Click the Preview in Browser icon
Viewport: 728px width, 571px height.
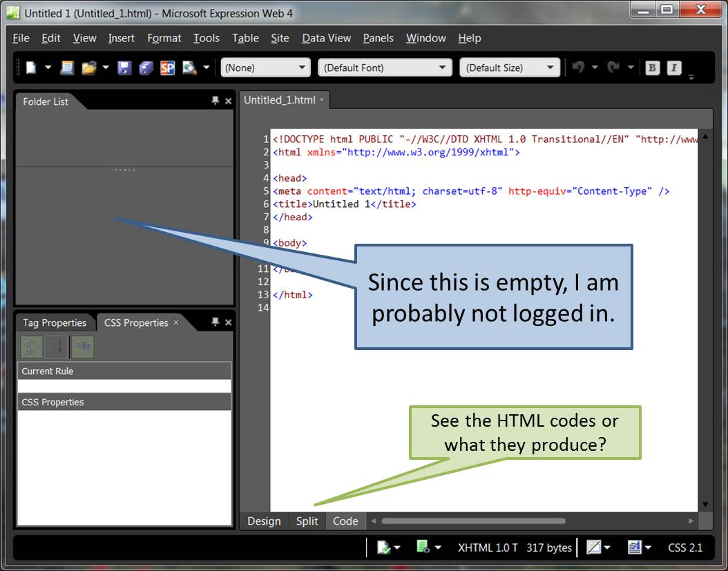[x=189, y=68]
